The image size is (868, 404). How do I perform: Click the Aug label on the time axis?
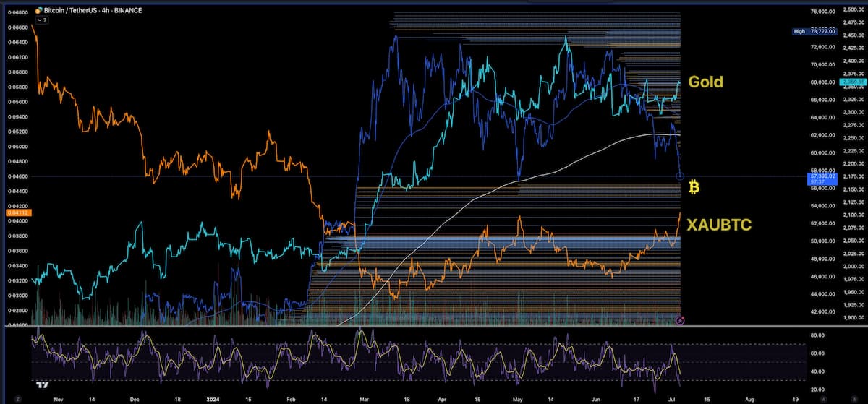(749, 398)
